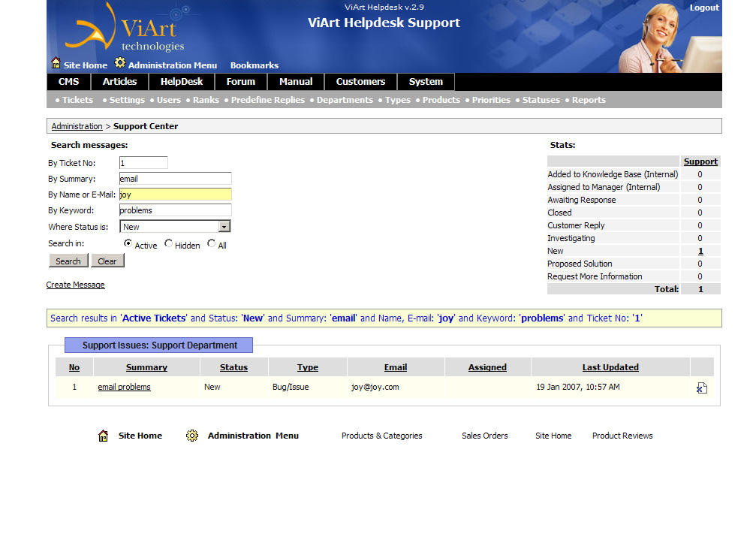Open the Statuses submenu
Viewport: 756px width, 552px height.
point(541,100)
